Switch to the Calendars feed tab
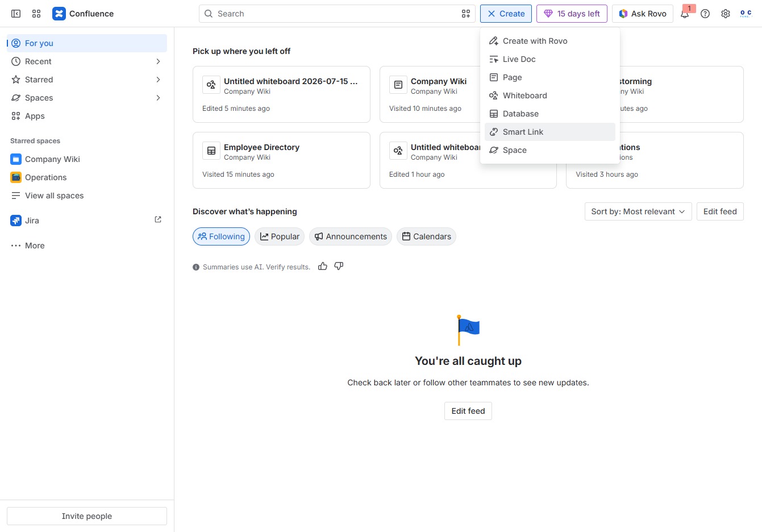Viewport: 762px width, 532px height. point(426,236)
